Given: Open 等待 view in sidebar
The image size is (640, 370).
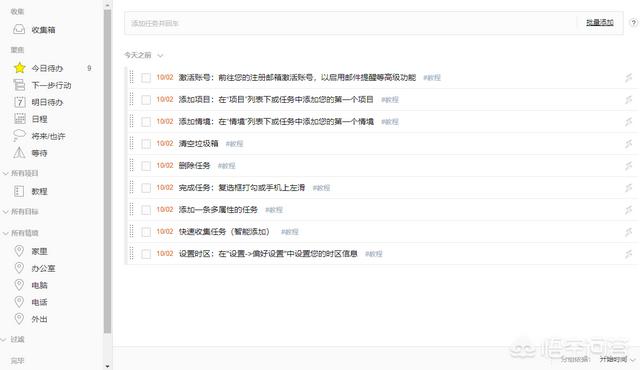Looking at the screenshot, I should [40, 153].
